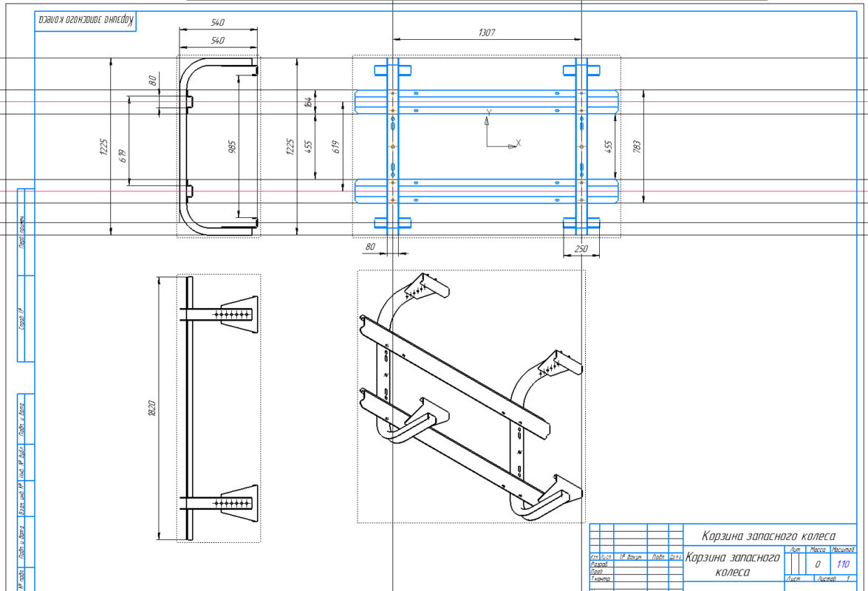The image size is (868, 591).
Task: Edit the scale value 1:10 in title block
Action: tap(843, 564)
